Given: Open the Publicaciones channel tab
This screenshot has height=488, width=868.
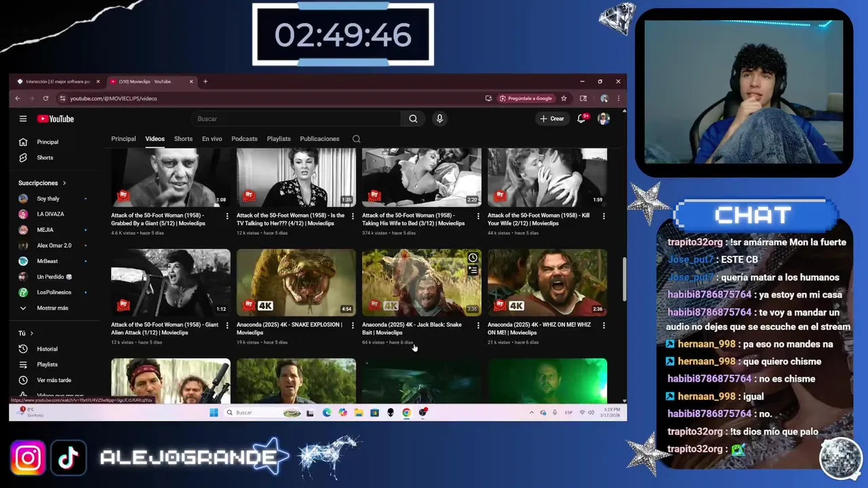Looking at the screenshot, I should click(x=319, y=139).
